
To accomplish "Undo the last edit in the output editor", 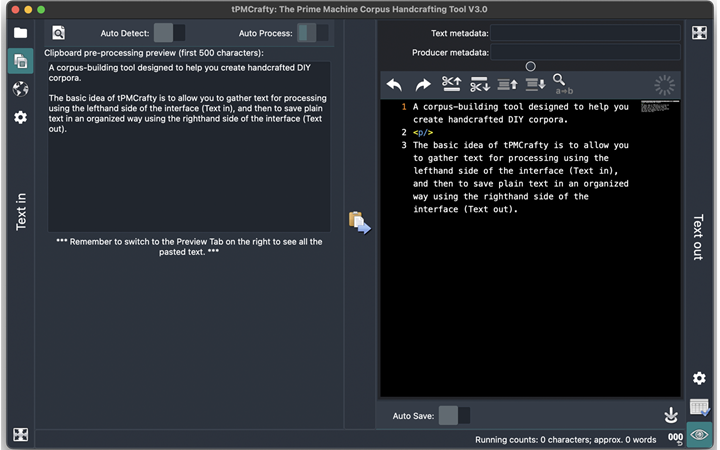I will (394, 85).
